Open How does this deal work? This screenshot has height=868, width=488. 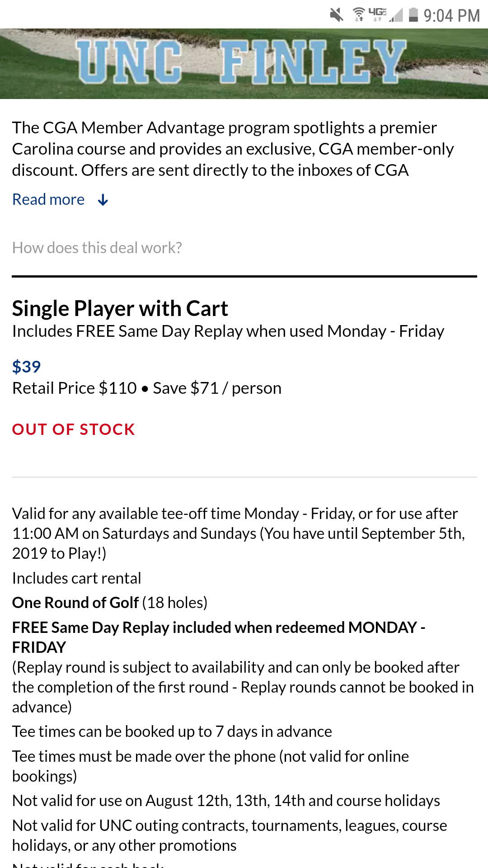pos(97,248)
